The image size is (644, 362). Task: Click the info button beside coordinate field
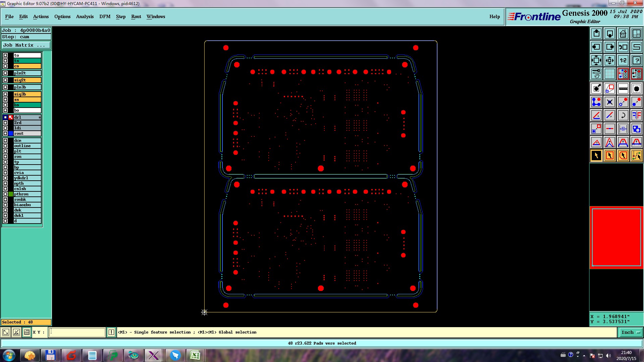point(111,332)
